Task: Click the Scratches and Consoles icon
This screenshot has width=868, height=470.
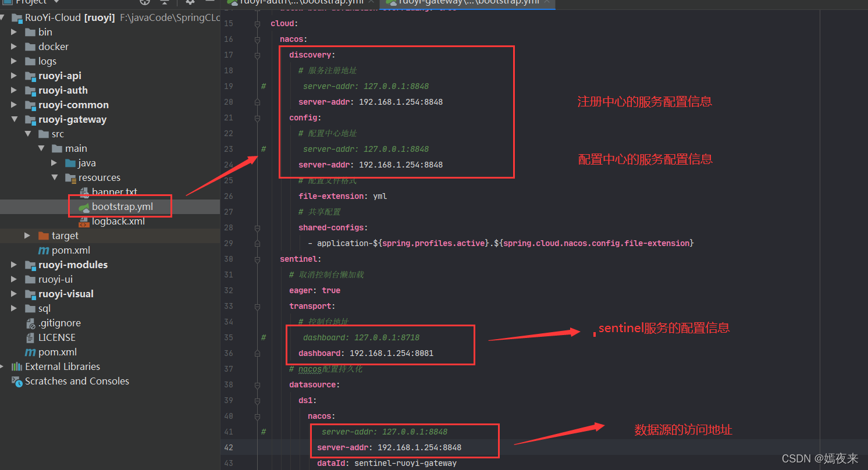Action: coord(17,382)
